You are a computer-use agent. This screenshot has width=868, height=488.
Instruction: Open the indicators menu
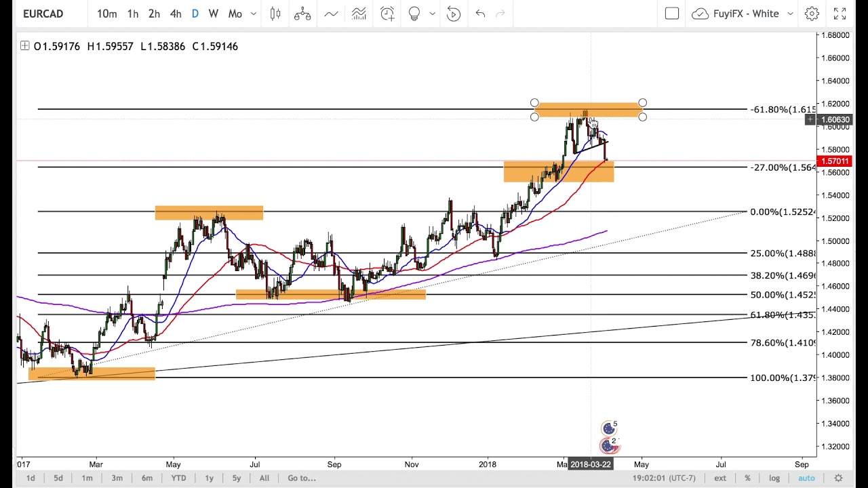coord(332,14)
